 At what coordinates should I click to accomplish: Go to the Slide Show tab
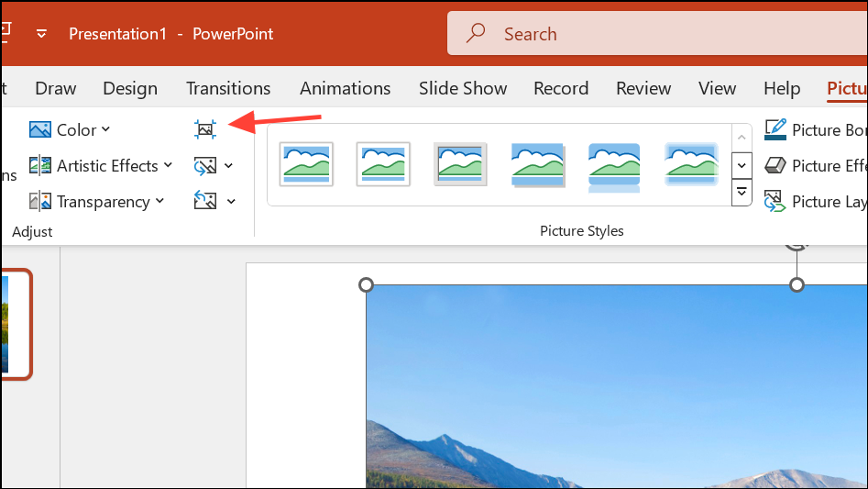point(463,88)
